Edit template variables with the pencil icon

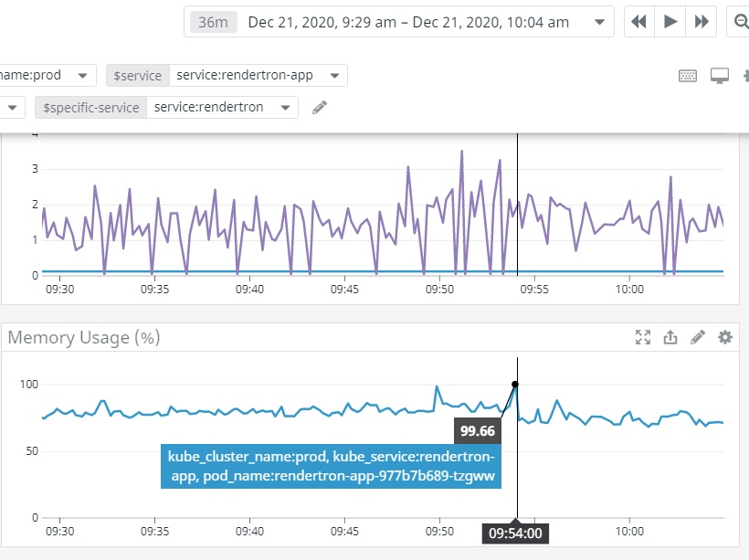(319, 108)
